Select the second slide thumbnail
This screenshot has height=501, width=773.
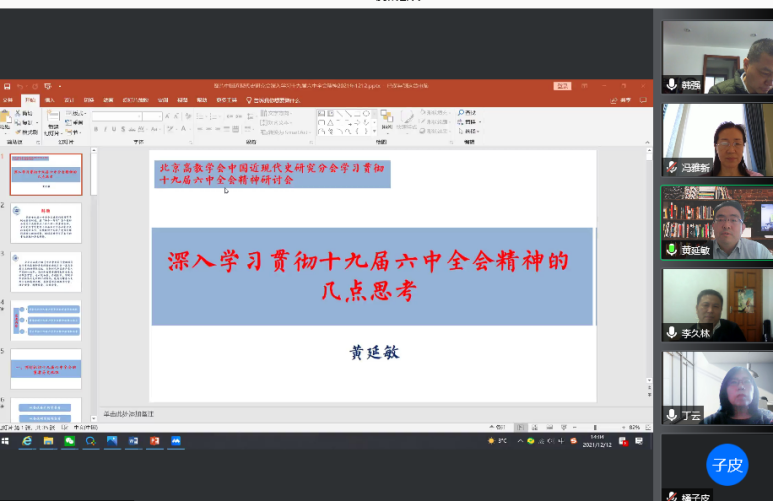point(46,222)
